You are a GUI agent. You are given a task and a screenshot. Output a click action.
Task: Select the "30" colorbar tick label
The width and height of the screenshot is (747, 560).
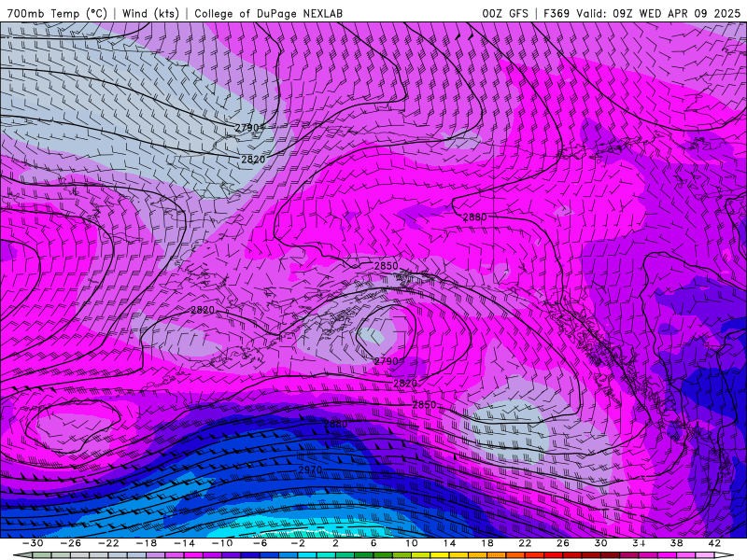600,543
